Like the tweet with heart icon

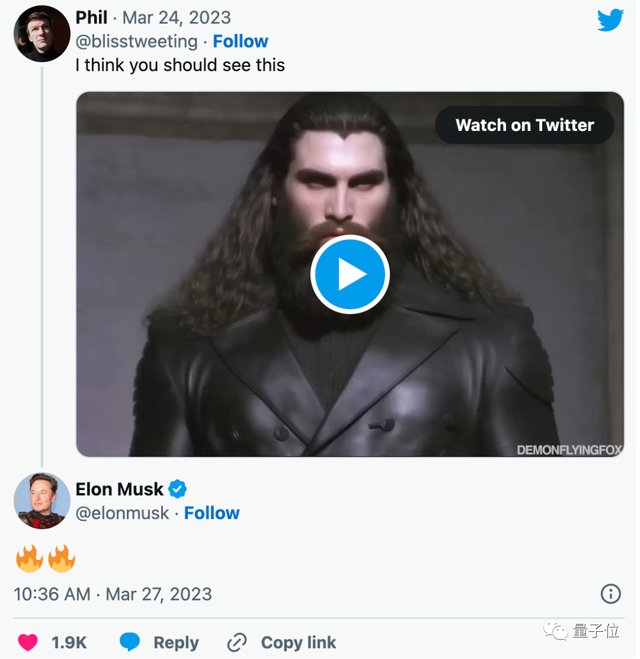click(x=27, y=642)
